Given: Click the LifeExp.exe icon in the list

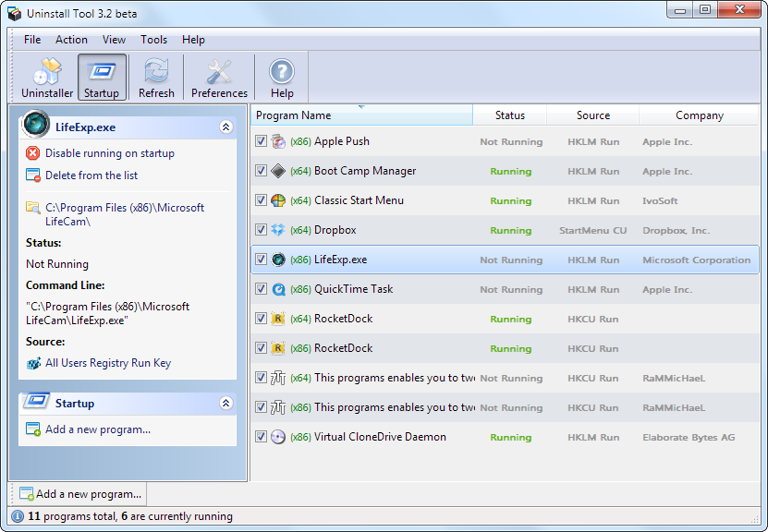Looking at the screenshot, I should point(278,260).
